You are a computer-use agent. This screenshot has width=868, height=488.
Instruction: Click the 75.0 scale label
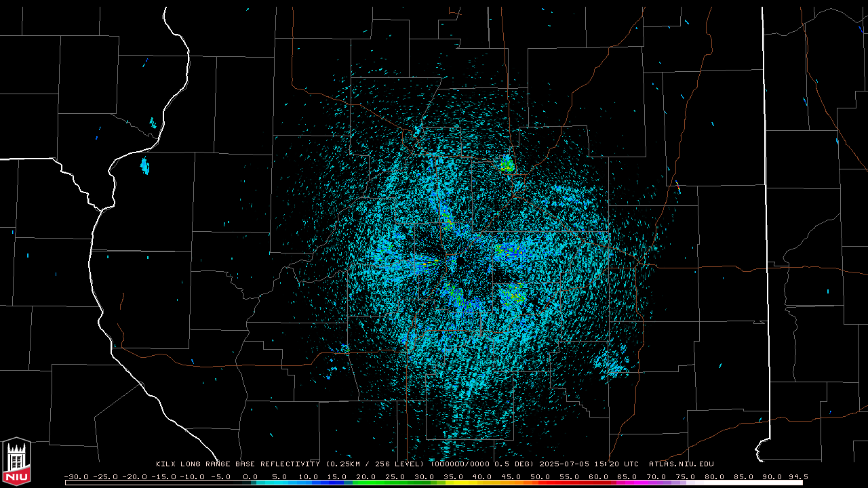click(685, 477)
